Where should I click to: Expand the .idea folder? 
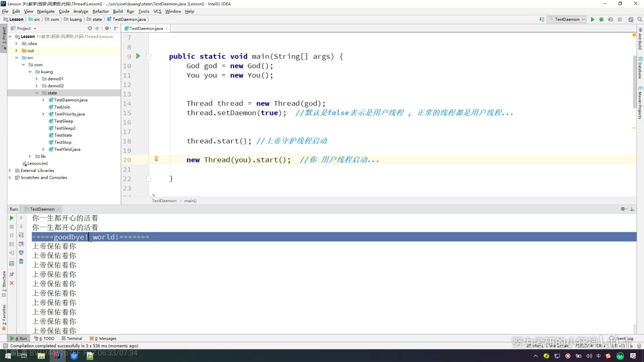click(x=16, y=43)
